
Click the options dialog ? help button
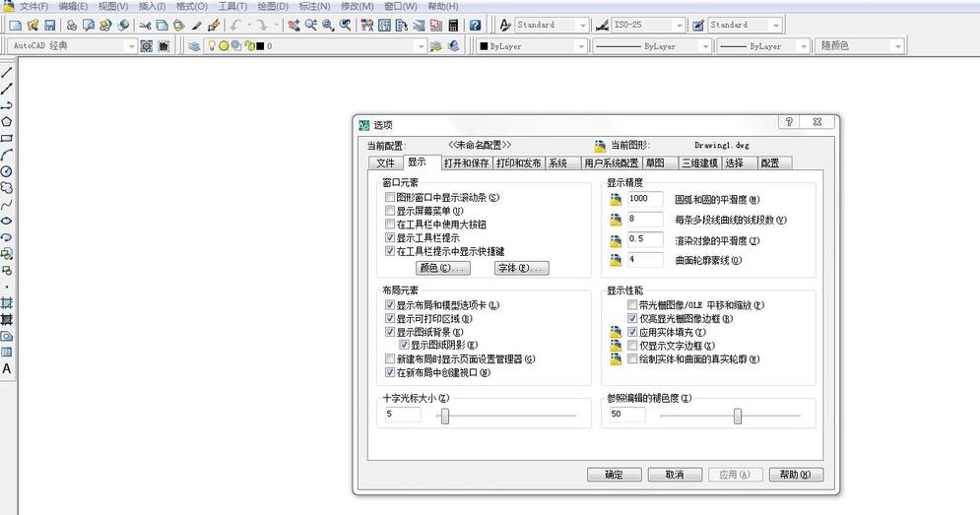[789, 122]
